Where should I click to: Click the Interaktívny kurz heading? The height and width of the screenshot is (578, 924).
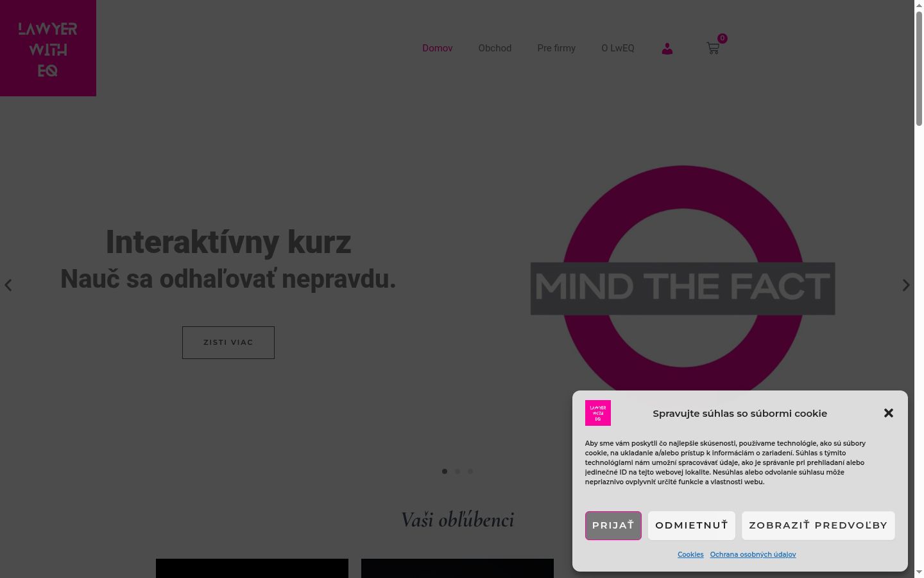click(228, 242)
